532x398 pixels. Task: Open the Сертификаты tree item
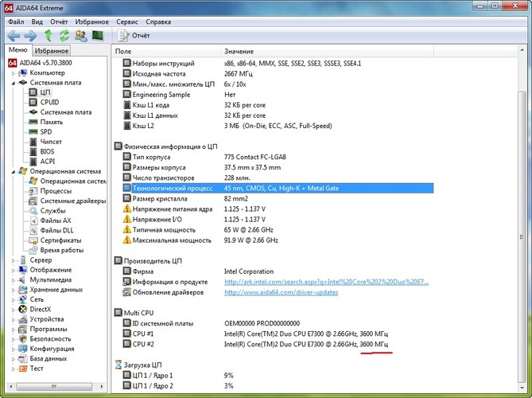60,240
